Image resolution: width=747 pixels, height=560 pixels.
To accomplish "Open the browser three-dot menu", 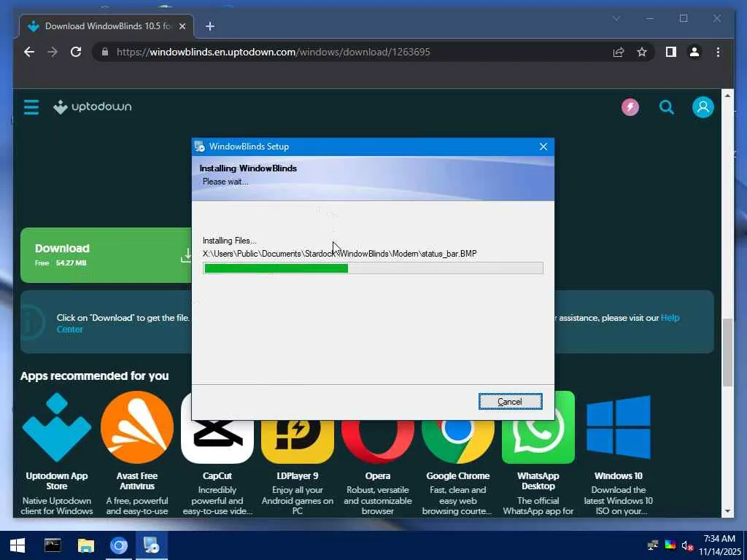I will (718, 52).
